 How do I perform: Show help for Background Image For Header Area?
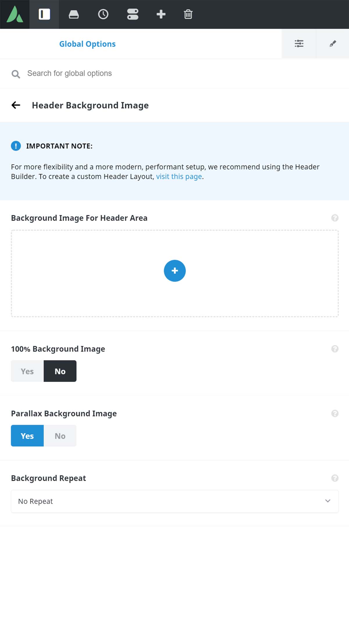335,218
